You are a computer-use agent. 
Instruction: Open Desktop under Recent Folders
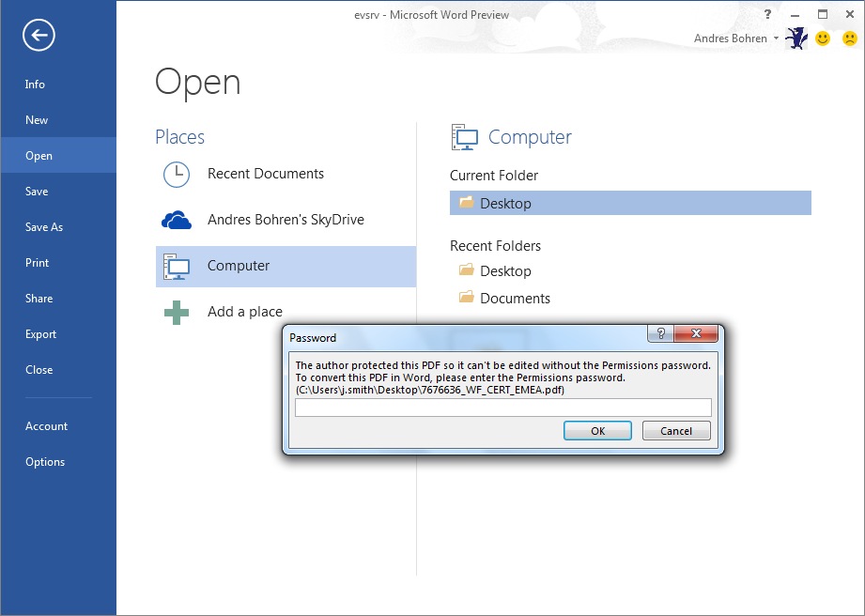click(505, 270)
